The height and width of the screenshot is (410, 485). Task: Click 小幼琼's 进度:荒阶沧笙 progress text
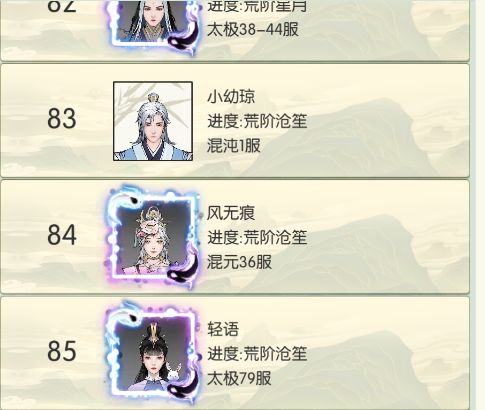pyautogui.click(x=257, y=121)
